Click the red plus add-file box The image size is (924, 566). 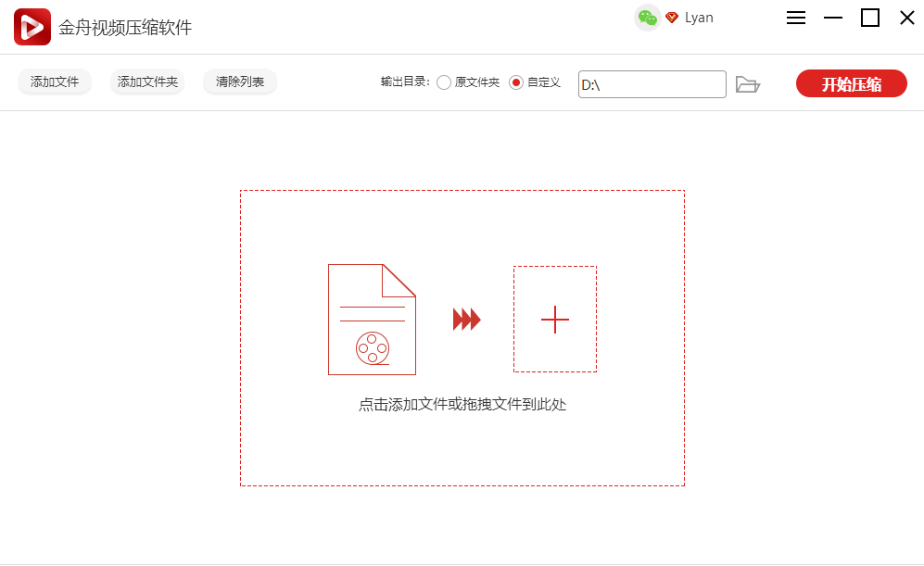(555, 320)
